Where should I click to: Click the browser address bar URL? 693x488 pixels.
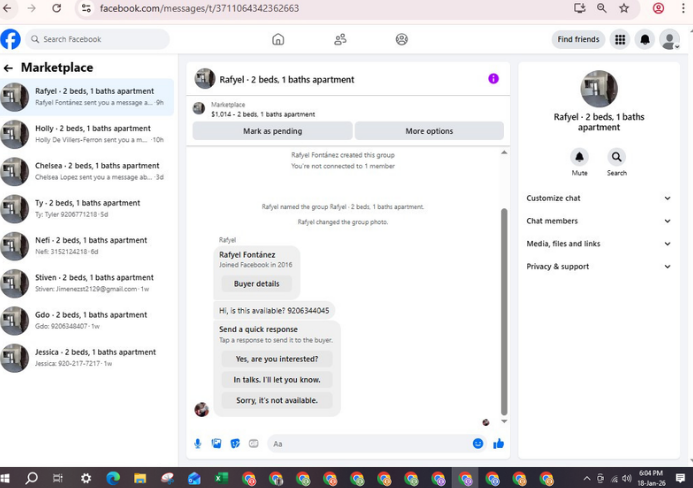click(199, 8)
